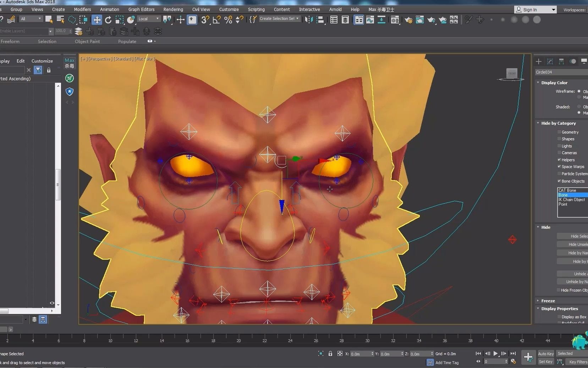Open the Create command panel tab
588x368 pixels.
tap(539, 61)
